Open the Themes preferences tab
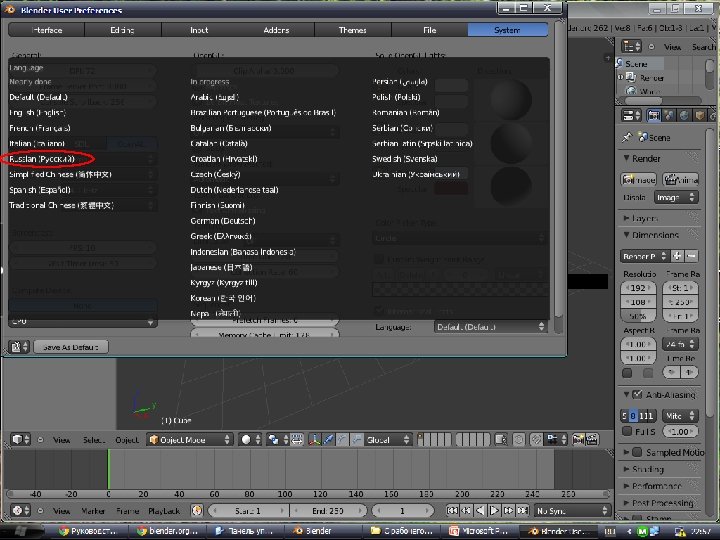The image size is (720, 540). pos(353,30)
